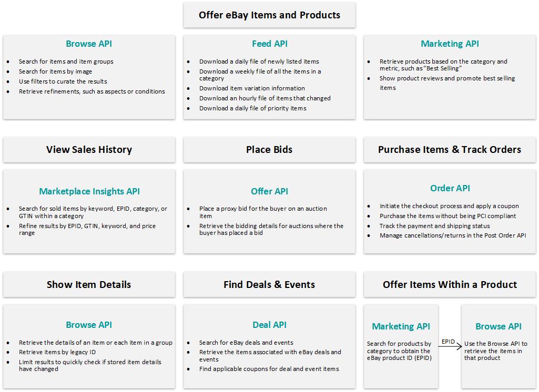Viewport: 539px width, 392px height.
Task: Open the Marketplace Insights API heading
Action: point(89,191)
